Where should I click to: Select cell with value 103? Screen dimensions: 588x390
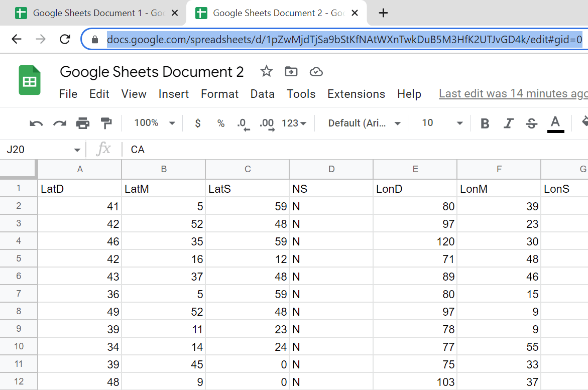(x=415, y=381)
